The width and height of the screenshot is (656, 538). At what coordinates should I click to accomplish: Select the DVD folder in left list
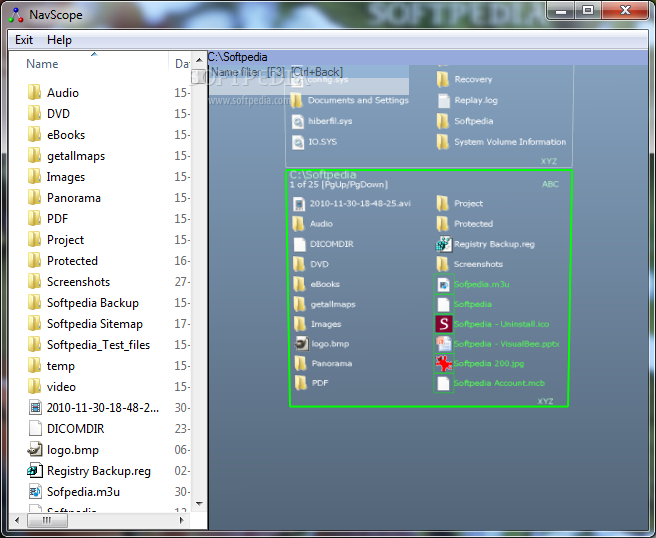(58, 114)
